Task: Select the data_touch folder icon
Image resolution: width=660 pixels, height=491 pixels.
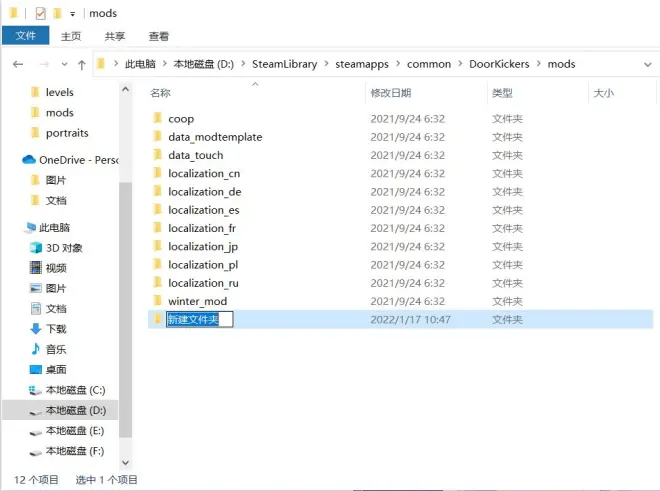Action: pyautogui.click(x=158, y=155)
